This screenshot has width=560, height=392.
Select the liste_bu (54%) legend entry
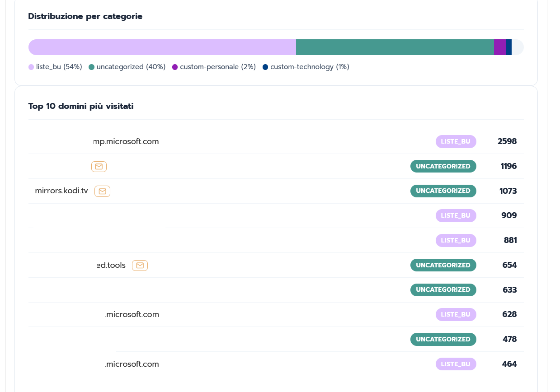tap(55, 67)
